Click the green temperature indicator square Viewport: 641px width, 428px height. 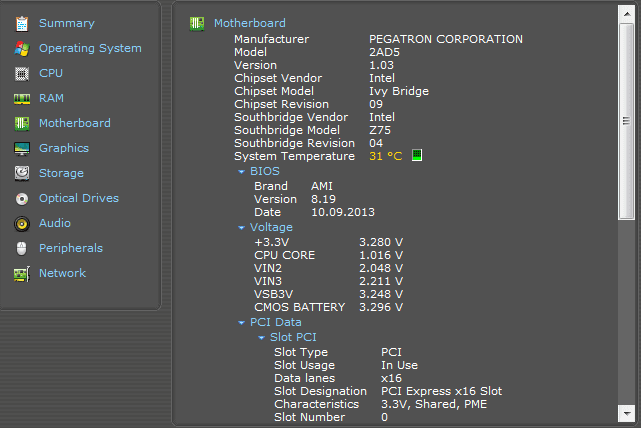[417, 156]
